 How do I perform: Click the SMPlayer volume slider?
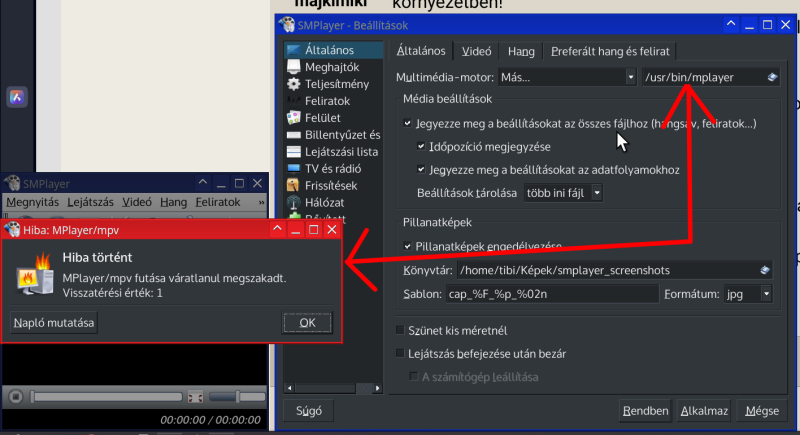pyautogui.click(x=237, y=397)
